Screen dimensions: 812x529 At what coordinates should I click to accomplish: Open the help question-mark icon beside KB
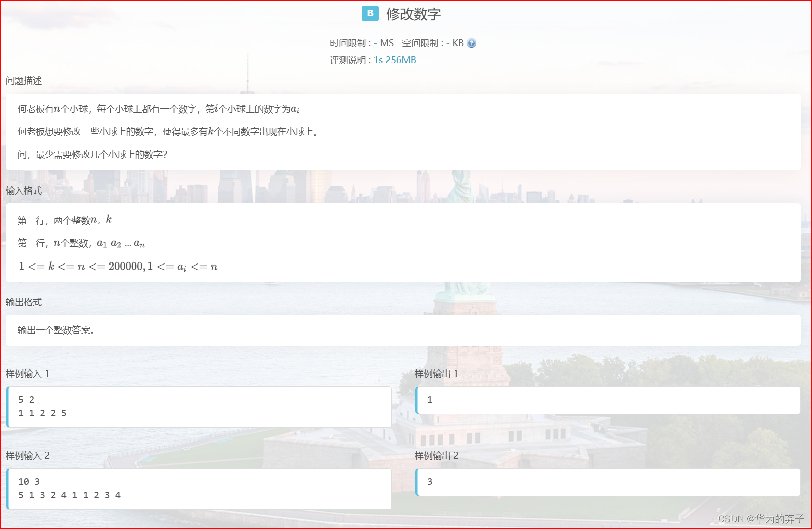(471, 43)
